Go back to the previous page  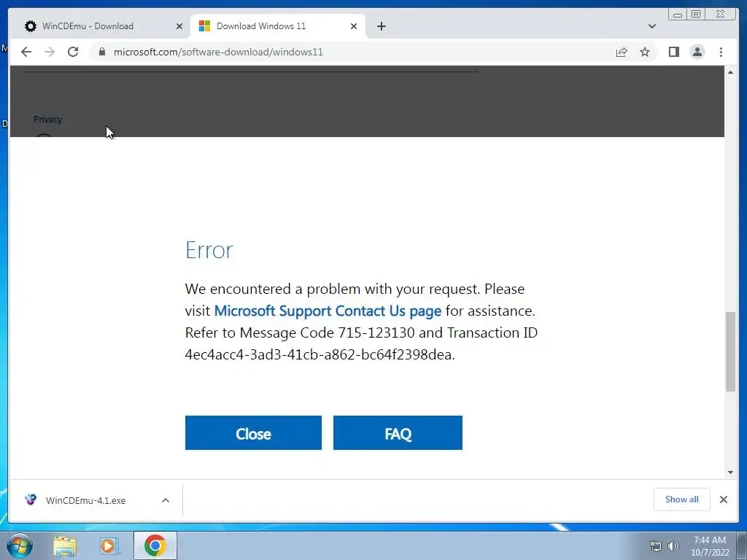coord(26,52)
